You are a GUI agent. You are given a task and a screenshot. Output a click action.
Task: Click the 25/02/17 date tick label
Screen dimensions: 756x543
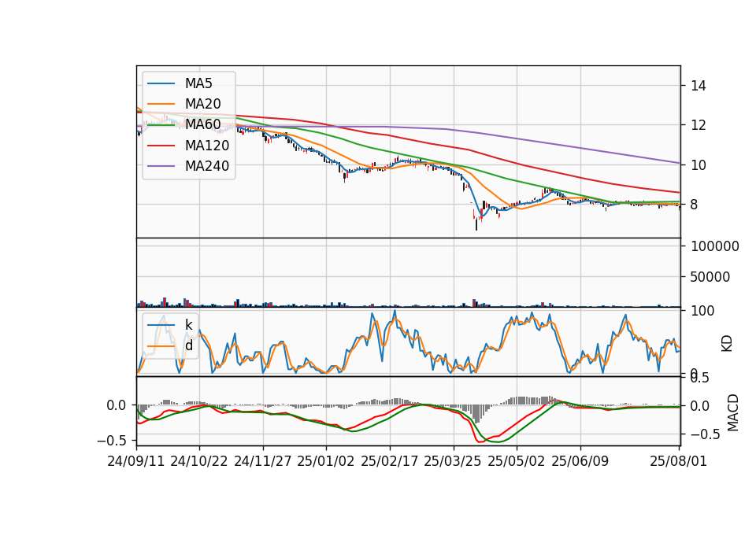coord(390,461)
